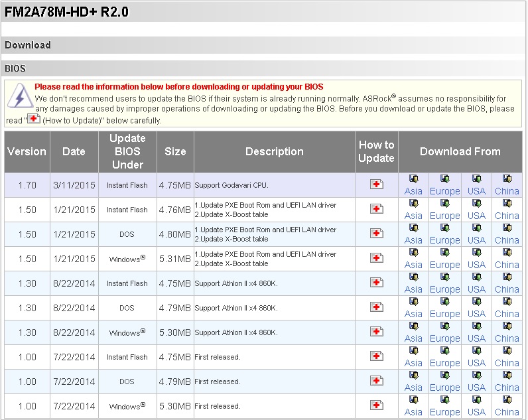Download 1.50 Instant Flash from USA link
This screenshot has height=420, width=528.
point(476,216)
